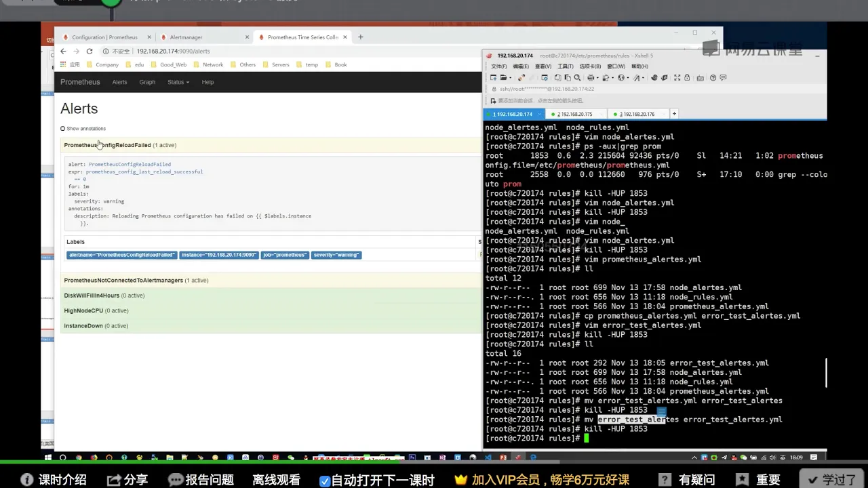Open dropdown arrow next to open-folder icon

pyautogui.click(x=510, y=78)
